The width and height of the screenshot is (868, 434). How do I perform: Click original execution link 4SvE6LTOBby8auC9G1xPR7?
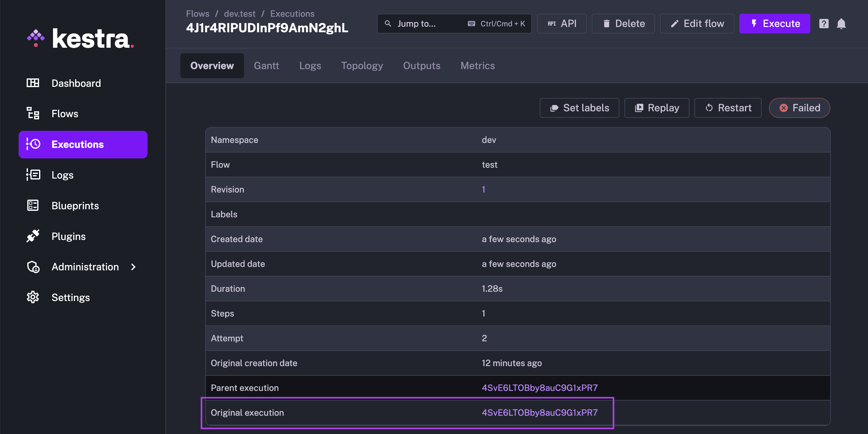[x=539, y=412]
